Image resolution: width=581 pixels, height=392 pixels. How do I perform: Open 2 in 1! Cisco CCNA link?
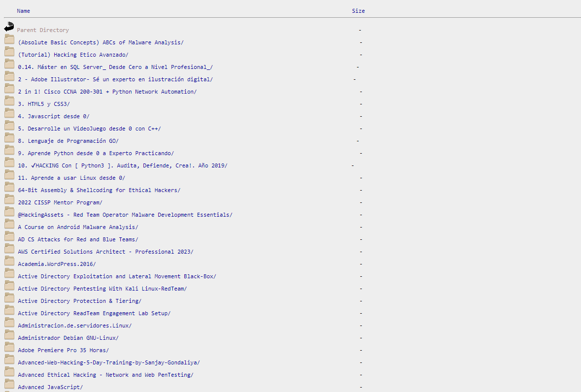click(107, 92)
